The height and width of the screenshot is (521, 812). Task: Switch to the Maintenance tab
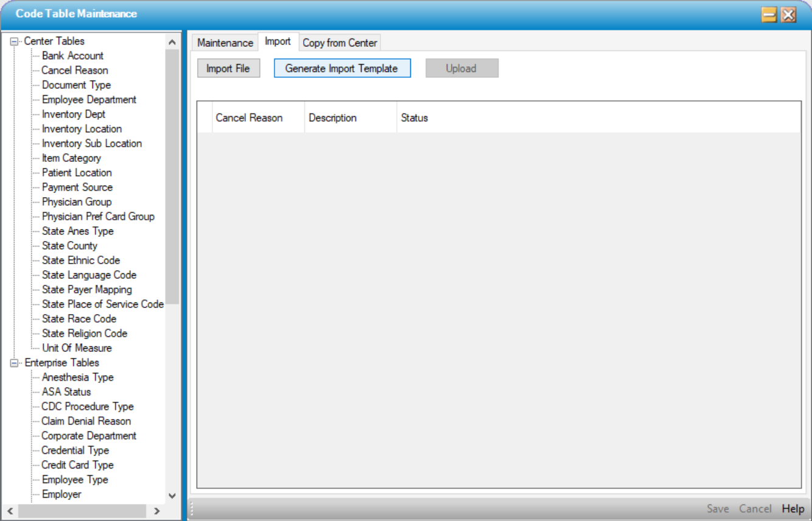point(225,43)
